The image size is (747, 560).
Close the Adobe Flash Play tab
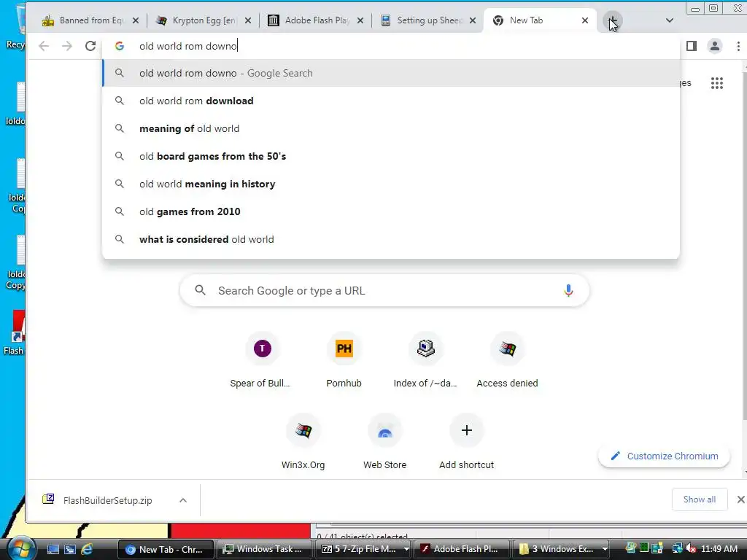pos(360,20)
